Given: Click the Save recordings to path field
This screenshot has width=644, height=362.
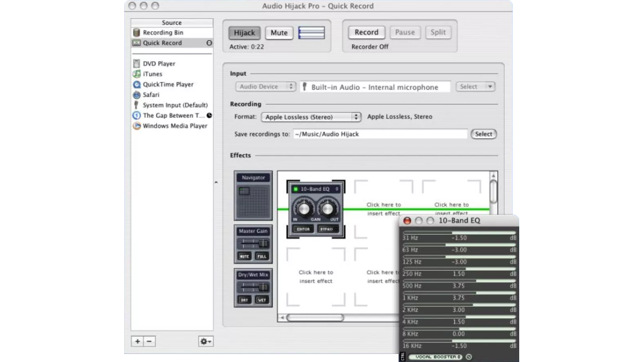Looking at the screenshot, I should pyautogui.click(x=380, y=134).
